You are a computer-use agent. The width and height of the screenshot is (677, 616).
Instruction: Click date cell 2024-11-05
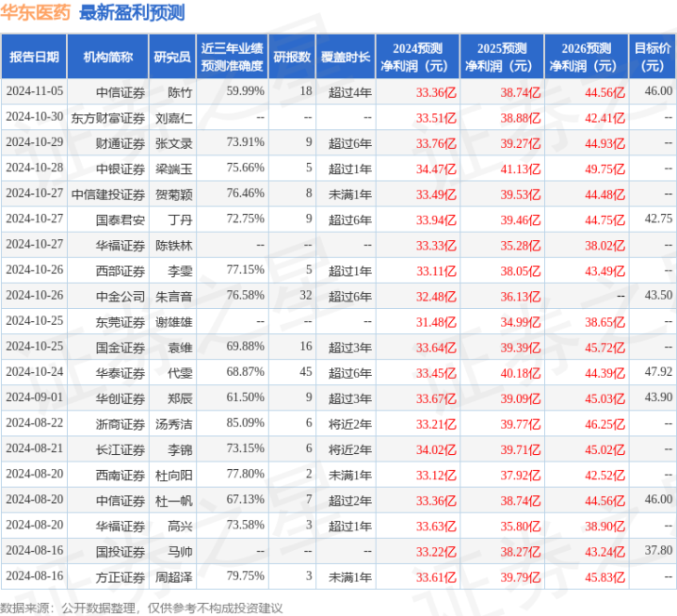pyautogui.click(x=35, y=91)
